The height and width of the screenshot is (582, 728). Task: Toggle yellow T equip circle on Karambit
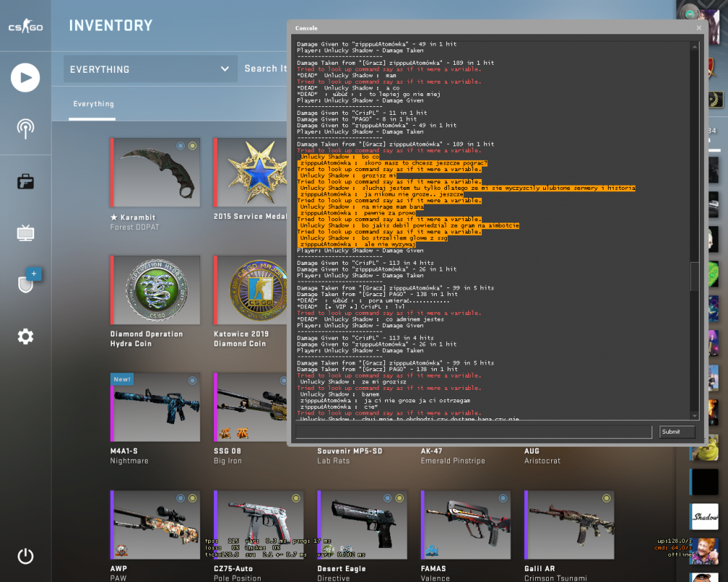(x=193, y=145)
